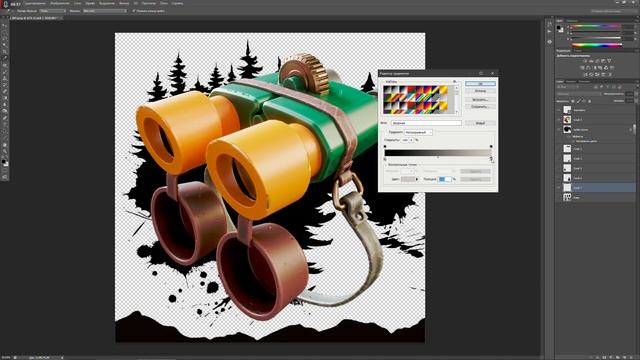Switch to the Swatches tab
This screenshot has width=640, height=360.
[572, 21]
